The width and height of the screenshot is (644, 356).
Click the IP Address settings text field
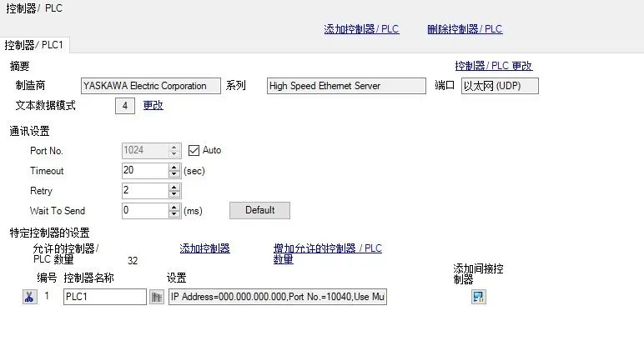[x=278, y=298]
